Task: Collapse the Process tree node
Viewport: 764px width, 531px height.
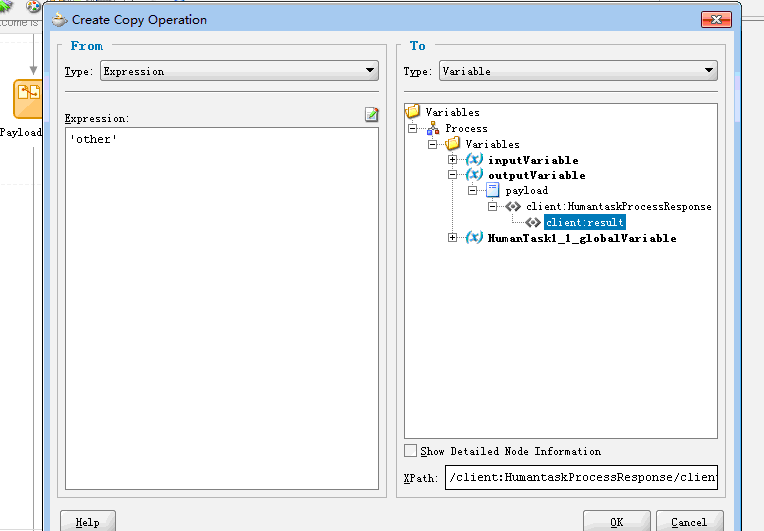Action: [413, 129]
